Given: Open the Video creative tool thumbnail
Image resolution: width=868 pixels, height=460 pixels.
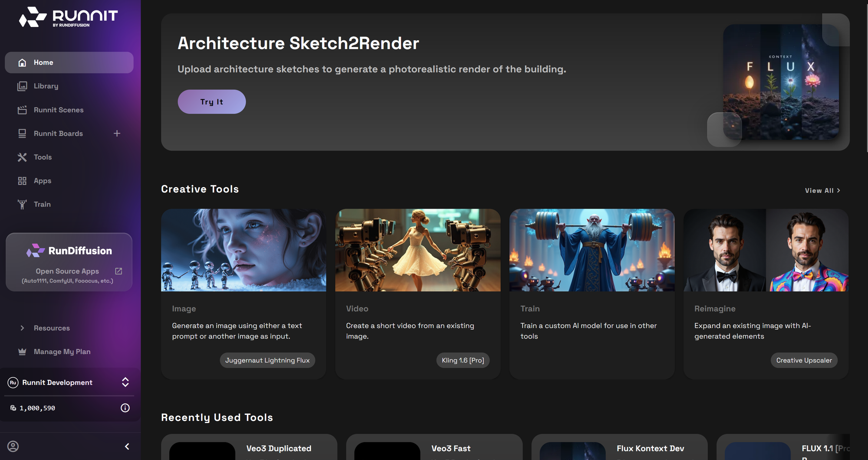Looking at the screenshot, I should pyautogui.click(x=418, y=250).
